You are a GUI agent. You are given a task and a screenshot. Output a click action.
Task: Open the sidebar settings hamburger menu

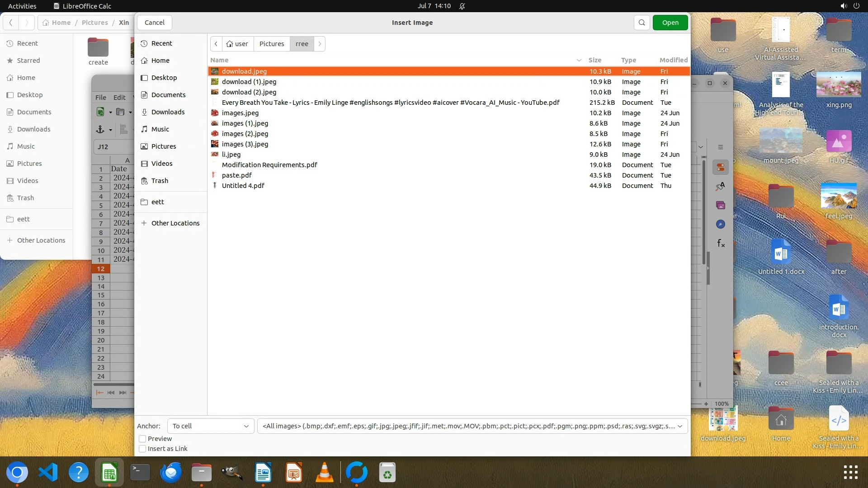click(x=721, y=147)
